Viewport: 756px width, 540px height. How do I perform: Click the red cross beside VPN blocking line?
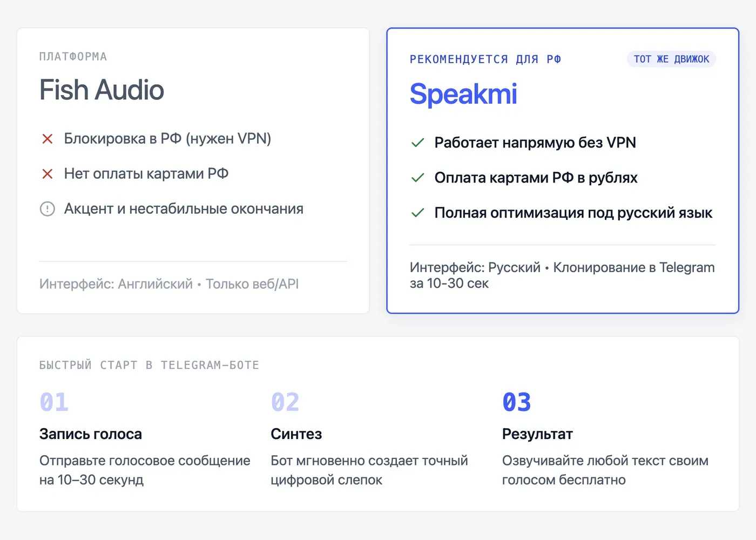48,139
